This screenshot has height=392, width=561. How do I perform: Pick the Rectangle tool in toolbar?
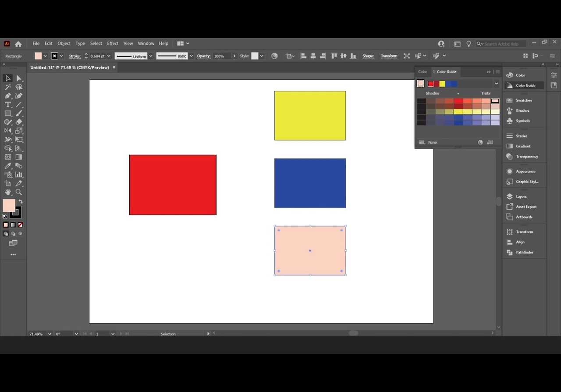8,114
